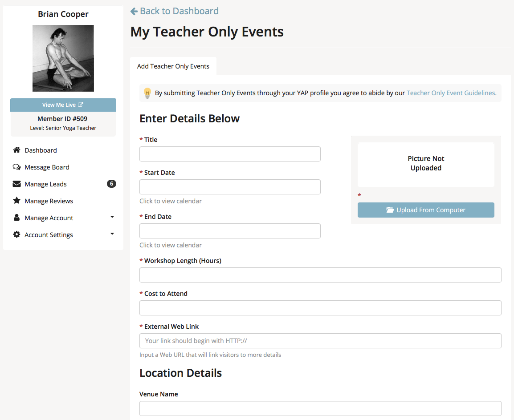Image resolution: width=514 pixels, height=420 pixels.
Task: Expand the Account Settings submenu arrow
Action: pos(112,234)
